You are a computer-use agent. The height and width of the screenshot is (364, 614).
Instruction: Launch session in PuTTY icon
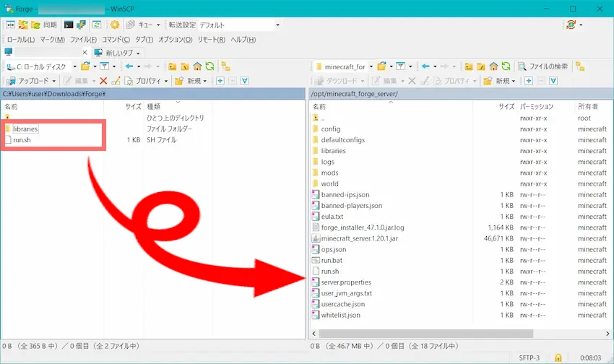81,25
